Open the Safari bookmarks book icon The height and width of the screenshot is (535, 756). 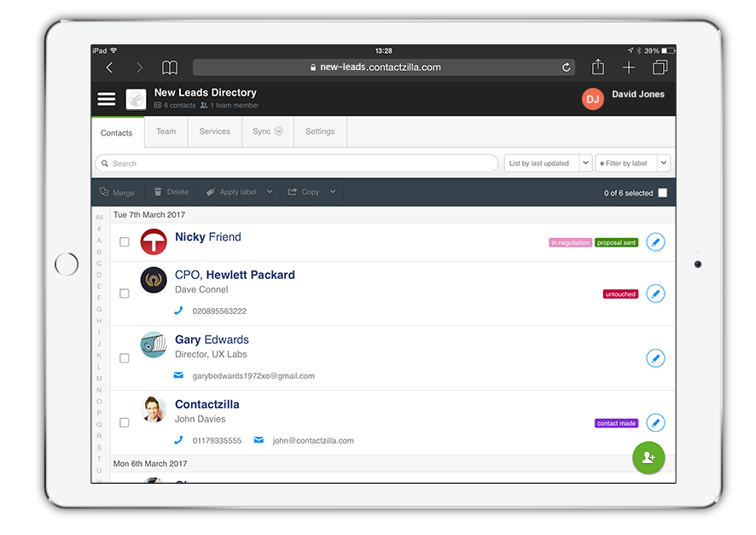pyautogui.click(x=170, y=67)
